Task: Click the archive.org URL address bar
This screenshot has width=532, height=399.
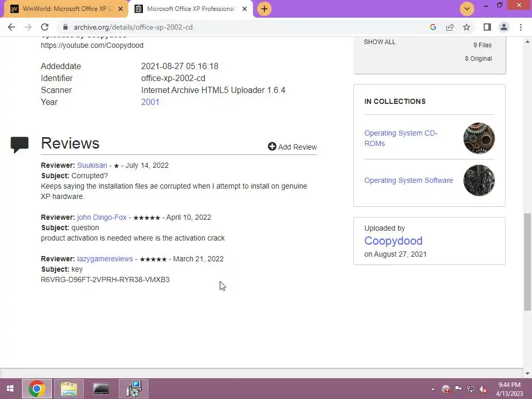Action: tap(133, 27)
